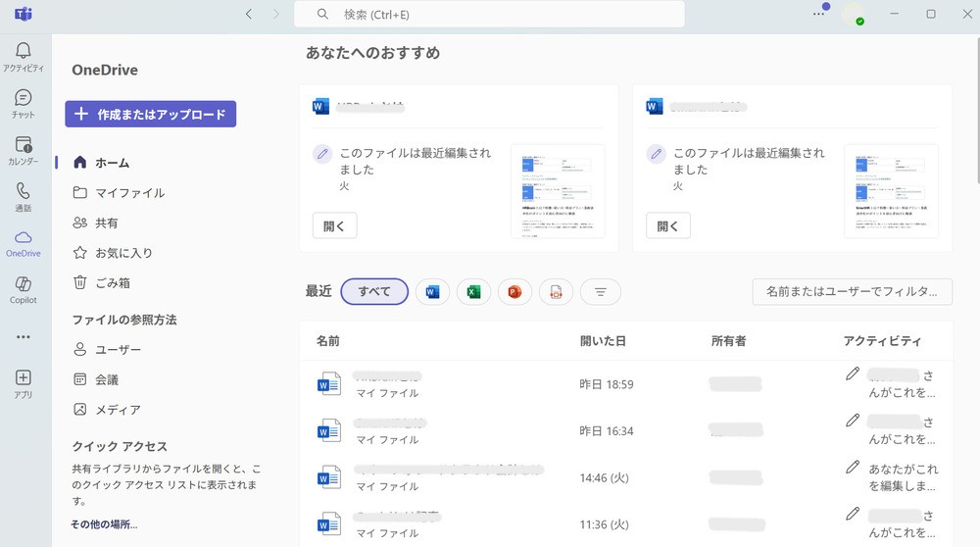Filter recent files by PDF
This screenshot has height=547, width=980.
pos(557,292)
